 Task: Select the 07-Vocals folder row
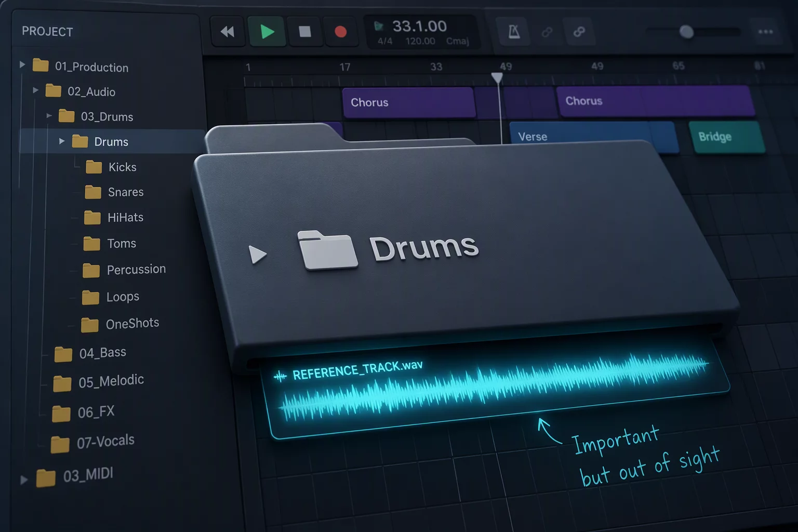pyautogui.click(x=94, y=443)
